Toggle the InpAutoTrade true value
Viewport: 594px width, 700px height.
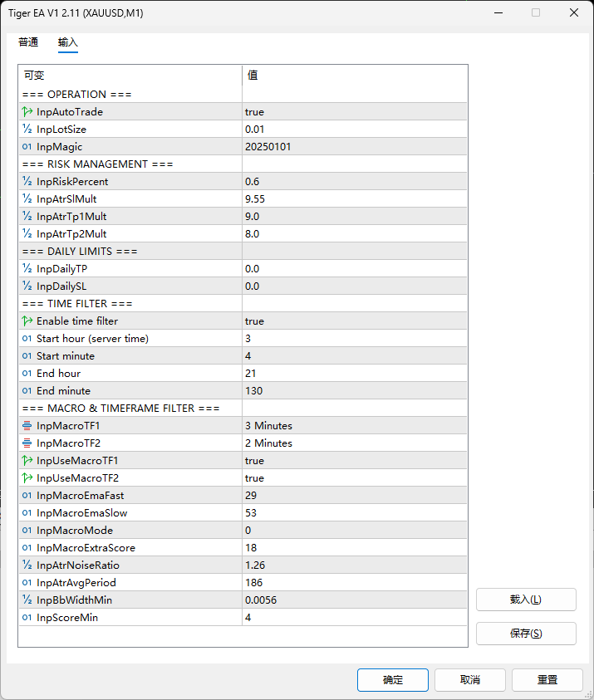[x=355, y=111]
